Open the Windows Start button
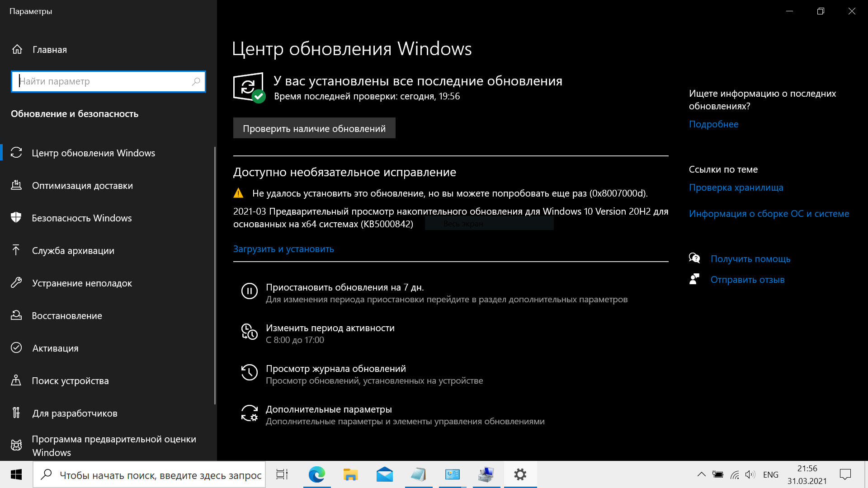The width and height of the screenshot is (868, 488). pyautogui.click(x=16, y=474)
